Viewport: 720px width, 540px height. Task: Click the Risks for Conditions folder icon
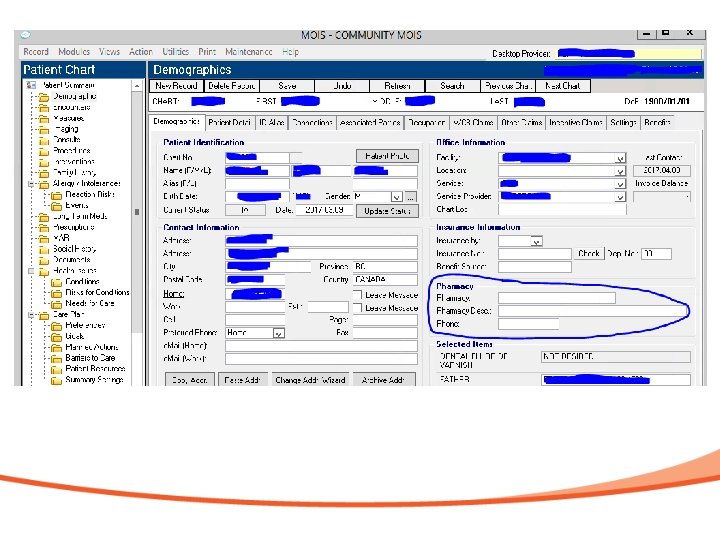[x=56, y=293]
